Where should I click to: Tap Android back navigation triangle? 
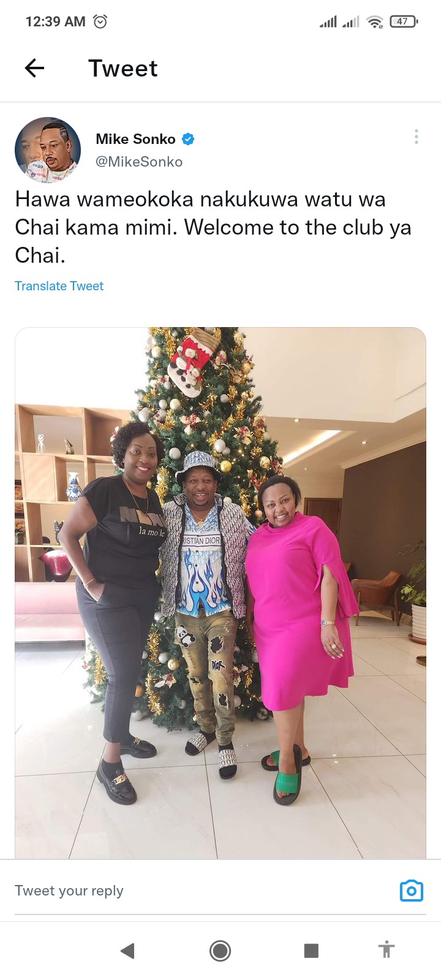pos(127,951)
